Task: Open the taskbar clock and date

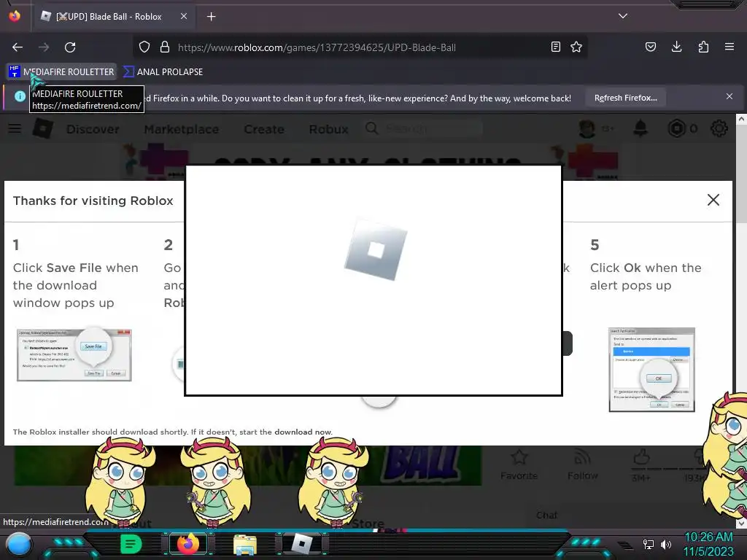Action: pos(708,544)
